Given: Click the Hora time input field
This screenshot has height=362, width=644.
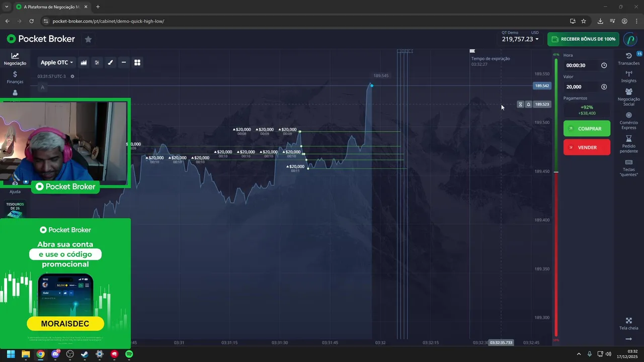Looking at the screenshot, I should [587, 65].
